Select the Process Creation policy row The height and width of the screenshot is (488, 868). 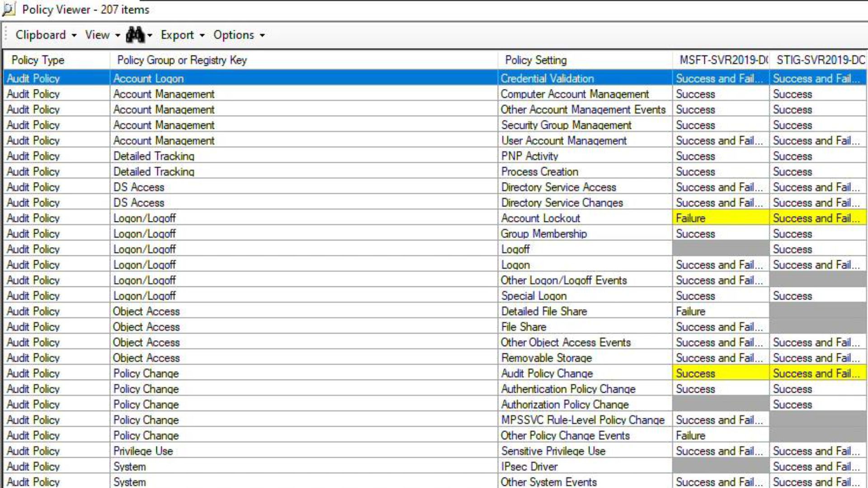pos(539,172)
